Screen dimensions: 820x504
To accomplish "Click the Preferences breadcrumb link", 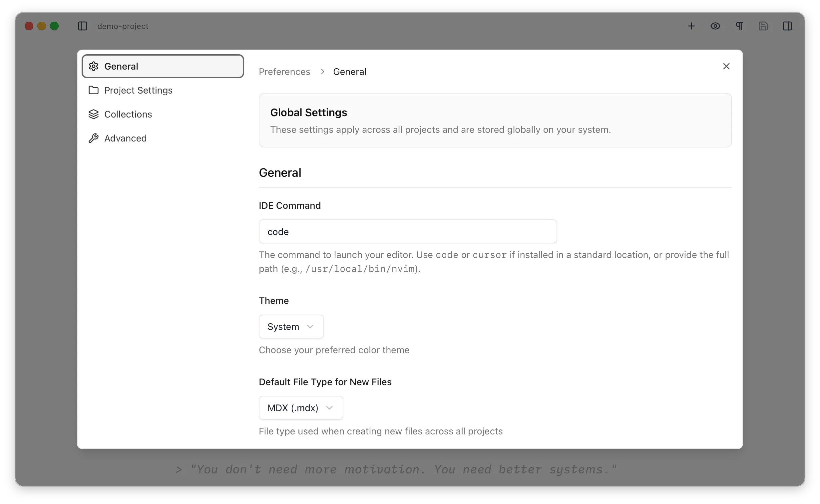I will point(284,72).
